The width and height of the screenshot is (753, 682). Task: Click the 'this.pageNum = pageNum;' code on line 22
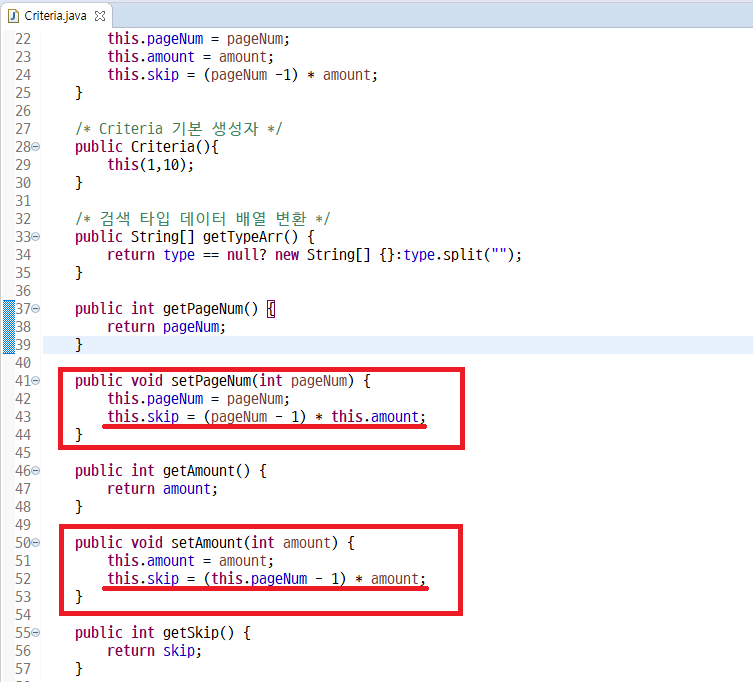pyautogui.click(x=198, y=39)
